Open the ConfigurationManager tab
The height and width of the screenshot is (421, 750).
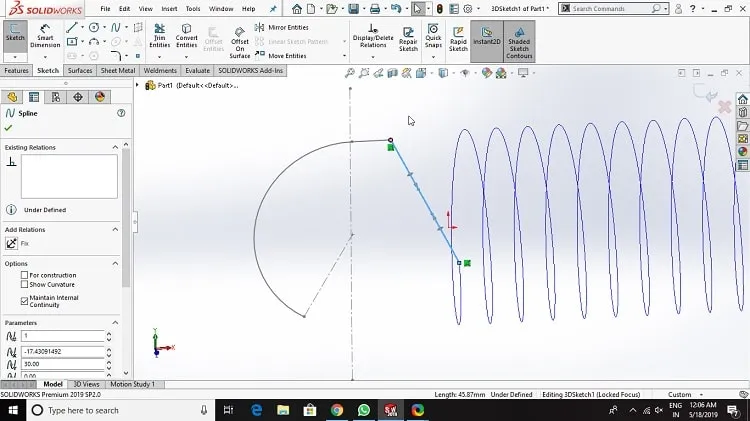point(56,97)
